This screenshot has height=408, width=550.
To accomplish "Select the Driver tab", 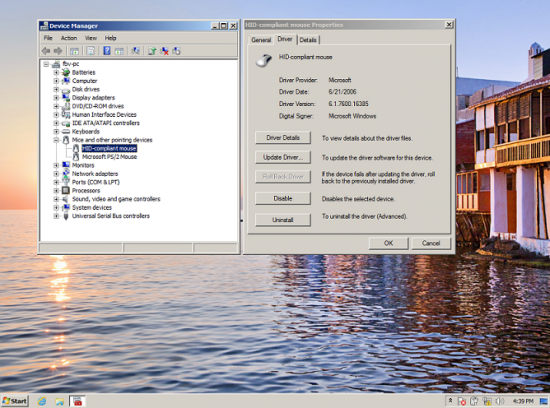I will coord(285,39).
